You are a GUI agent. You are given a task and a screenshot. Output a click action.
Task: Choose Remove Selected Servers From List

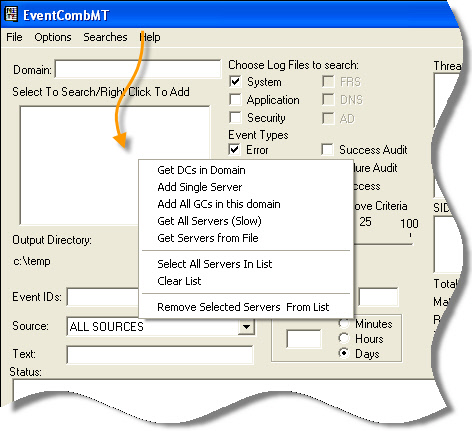[x=246, y=307]
